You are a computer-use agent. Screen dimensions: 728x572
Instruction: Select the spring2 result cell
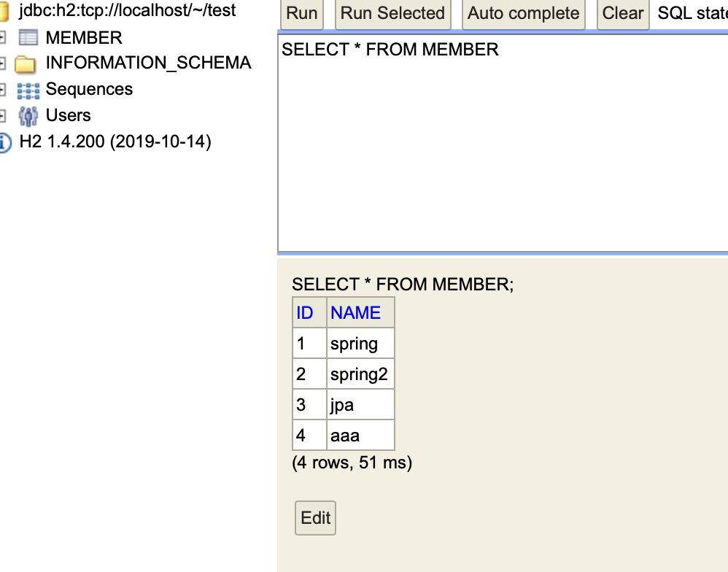pyautogui.click(x=360, y=374)
